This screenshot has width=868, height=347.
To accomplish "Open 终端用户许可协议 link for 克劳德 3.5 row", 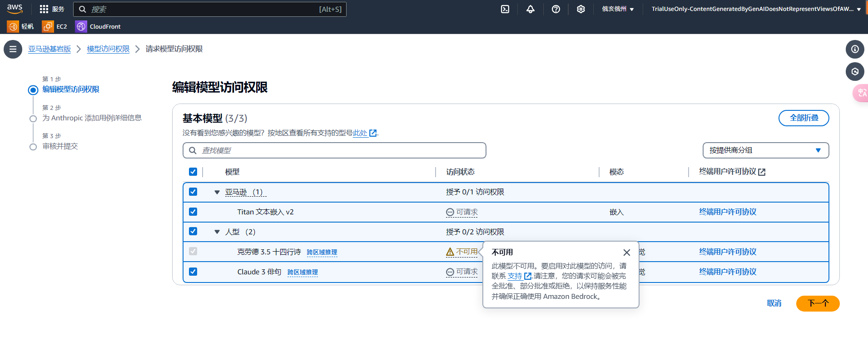I will 728,252.
